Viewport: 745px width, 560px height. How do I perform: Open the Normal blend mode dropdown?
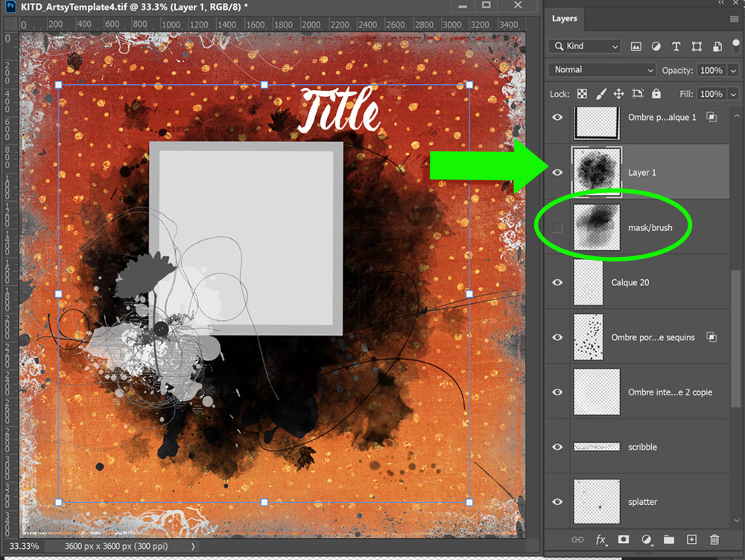tap(602, 70)
